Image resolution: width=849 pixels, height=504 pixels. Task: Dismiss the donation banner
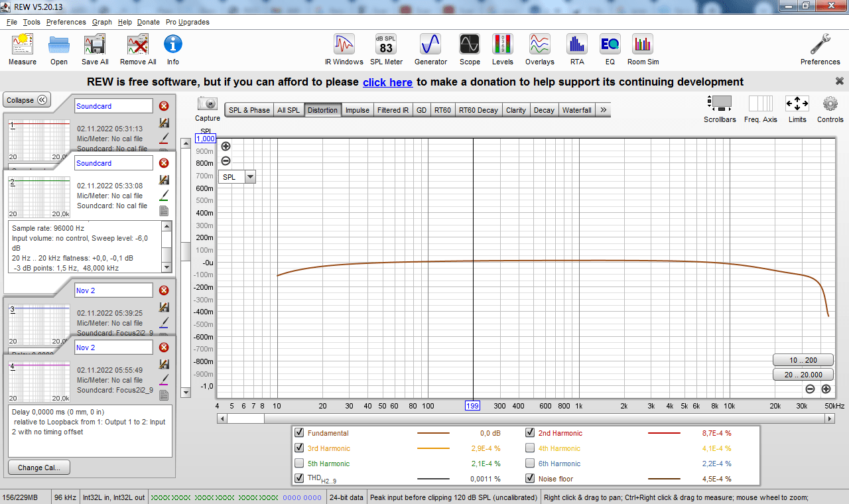[839, 81]
